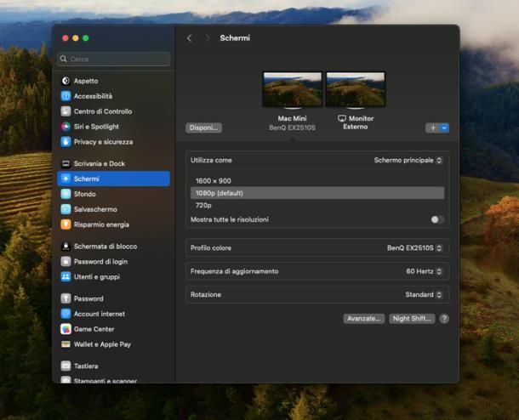Screen dimensions: 519x420
Task: Click the Disponi... button
Action: (x=204, y=128)
